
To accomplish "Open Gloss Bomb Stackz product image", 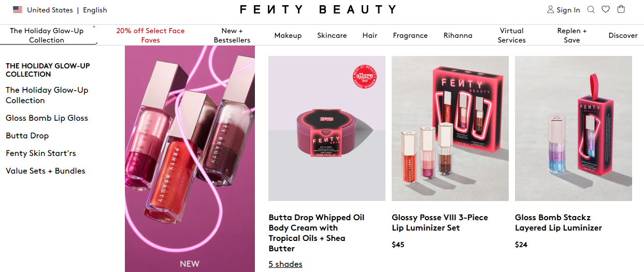I will click(x=574, y=128).
